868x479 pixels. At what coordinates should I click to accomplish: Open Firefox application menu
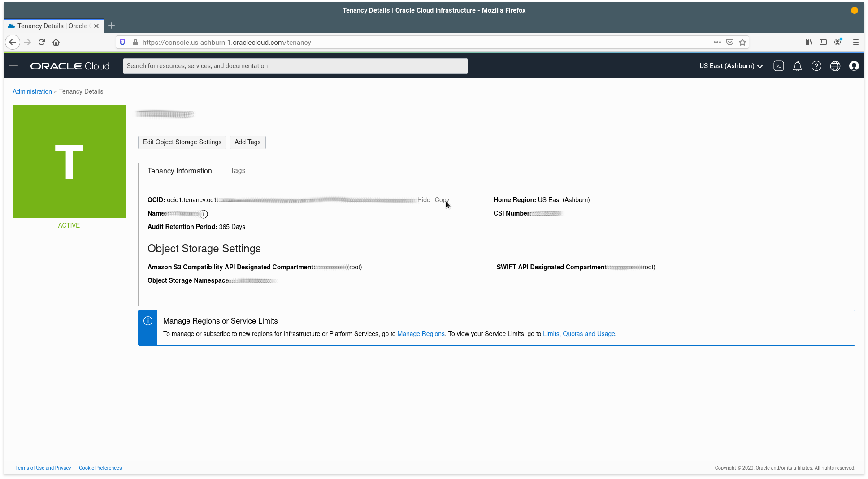[856, 42]
